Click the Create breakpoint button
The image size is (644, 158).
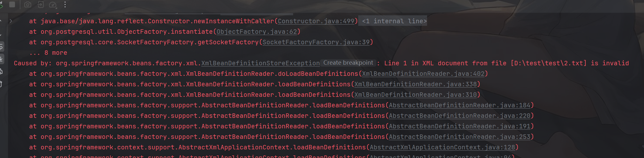(x=348, y=63)
